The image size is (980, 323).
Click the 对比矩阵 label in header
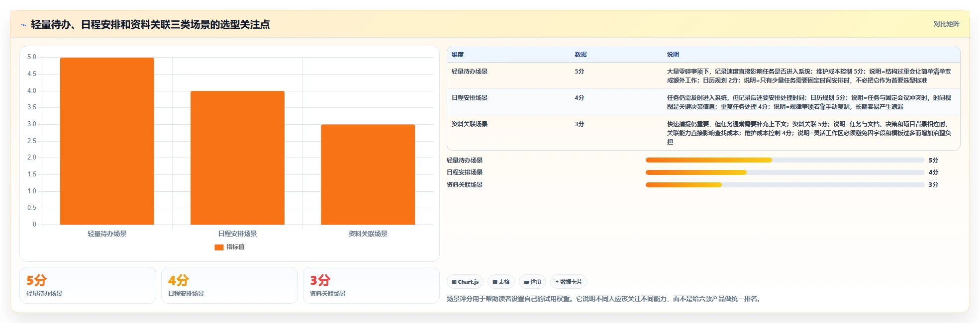(946, 24)
